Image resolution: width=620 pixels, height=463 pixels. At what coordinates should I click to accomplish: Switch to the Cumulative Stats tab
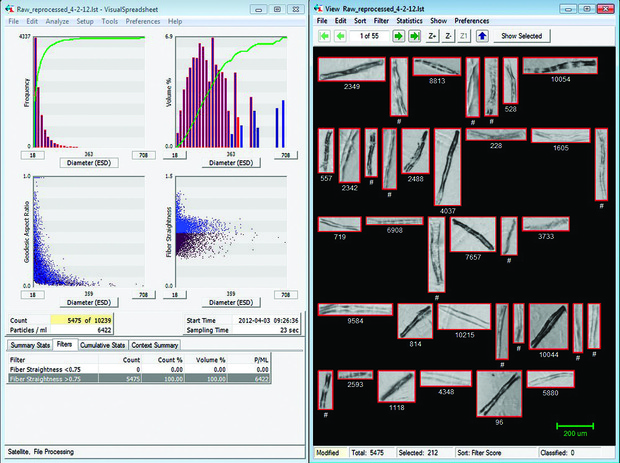tap(103, 344)
